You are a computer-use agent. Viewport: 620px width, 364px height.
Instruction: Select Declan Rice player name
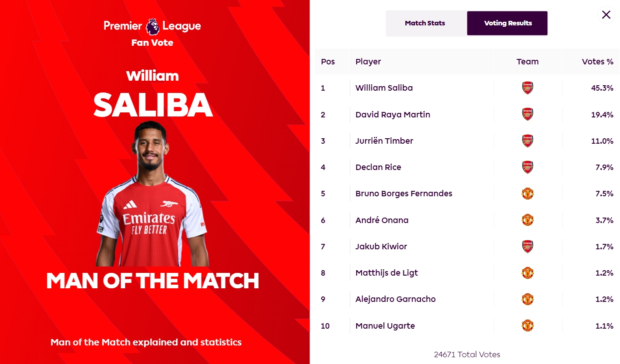click(378, 167)
